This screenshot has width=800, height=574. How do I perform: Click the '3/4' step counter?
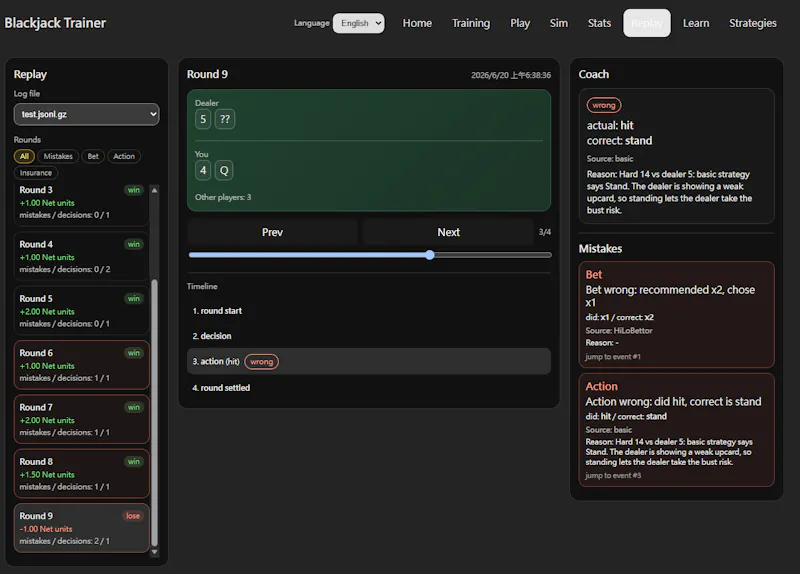pyautogui.click(x=544, y=232)
